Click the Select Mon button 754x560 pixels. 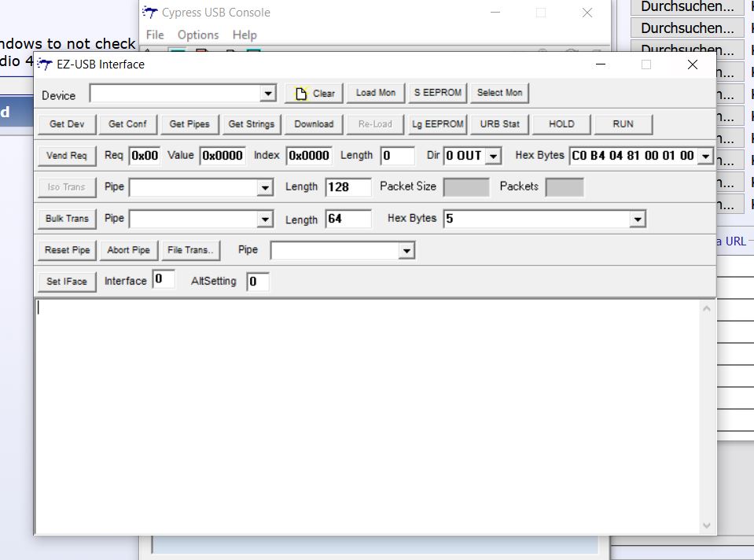click(x=499, y=93)
